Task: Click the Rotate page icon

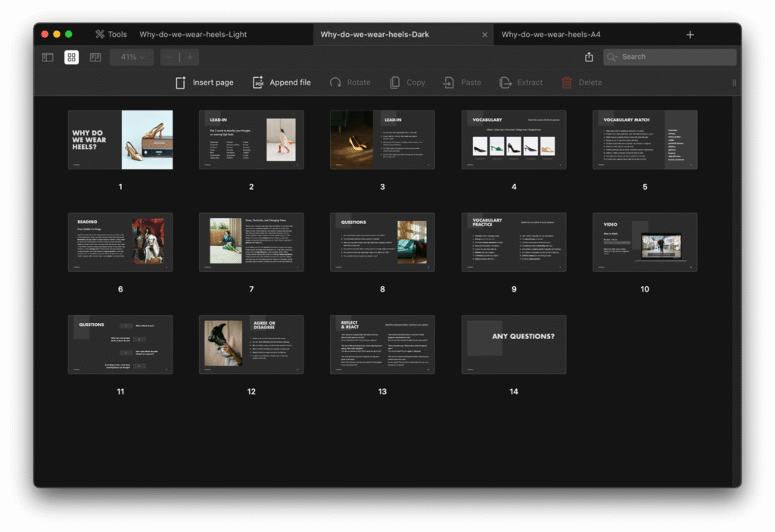Action: tap(335, 82)
